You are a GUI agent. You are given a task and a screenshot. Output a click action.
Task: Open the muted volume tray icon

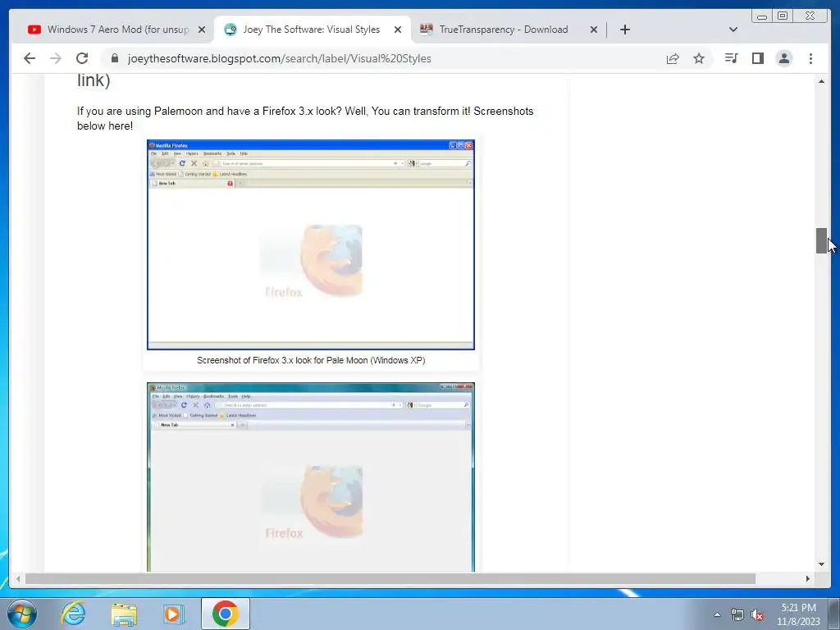coord(757,615)
